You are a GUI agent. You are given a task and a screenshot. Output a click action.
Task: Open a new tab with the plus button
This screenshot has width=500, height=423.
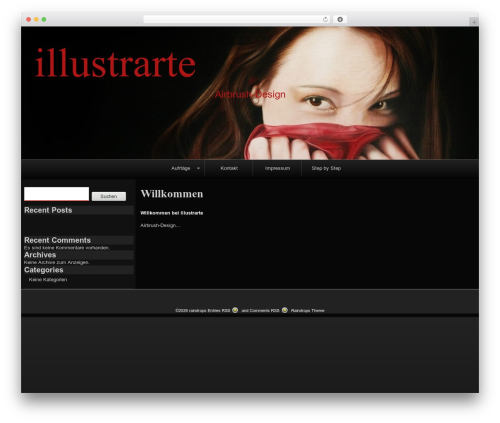474,22
